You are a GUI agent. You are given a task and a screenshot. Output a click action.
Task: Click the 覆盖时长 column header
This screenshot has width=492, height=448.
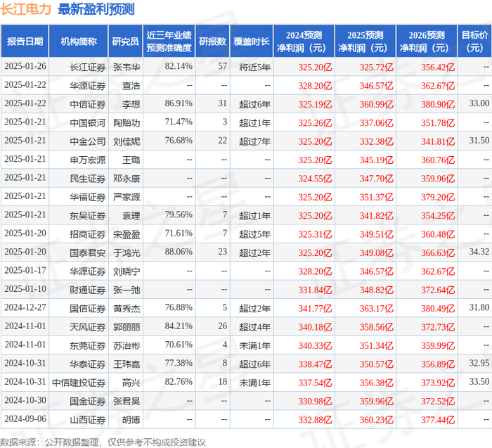tap(252, 41)
